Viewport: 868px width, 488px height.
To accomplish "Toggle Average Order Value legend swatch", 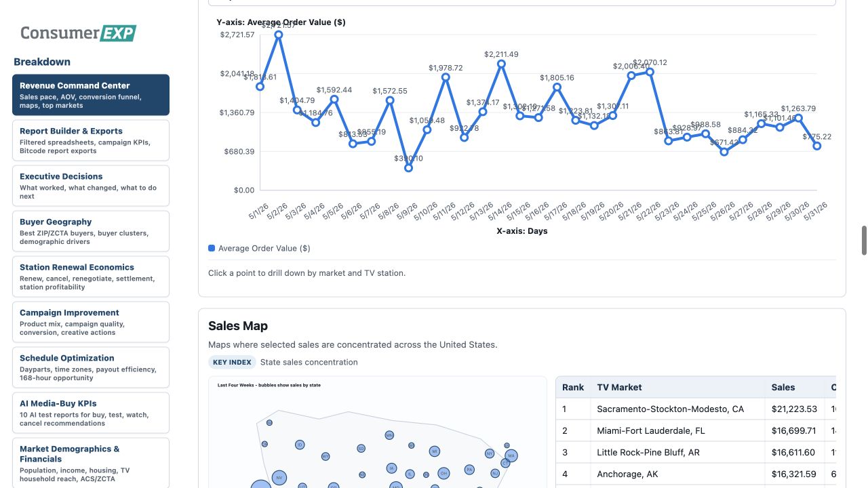I will [x=212, y=248].
